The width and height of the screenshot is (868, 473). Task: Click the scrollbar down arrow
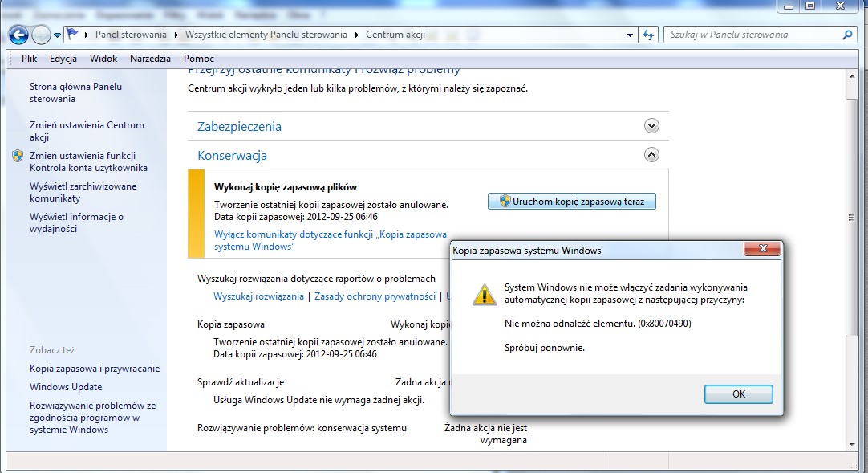852,444
